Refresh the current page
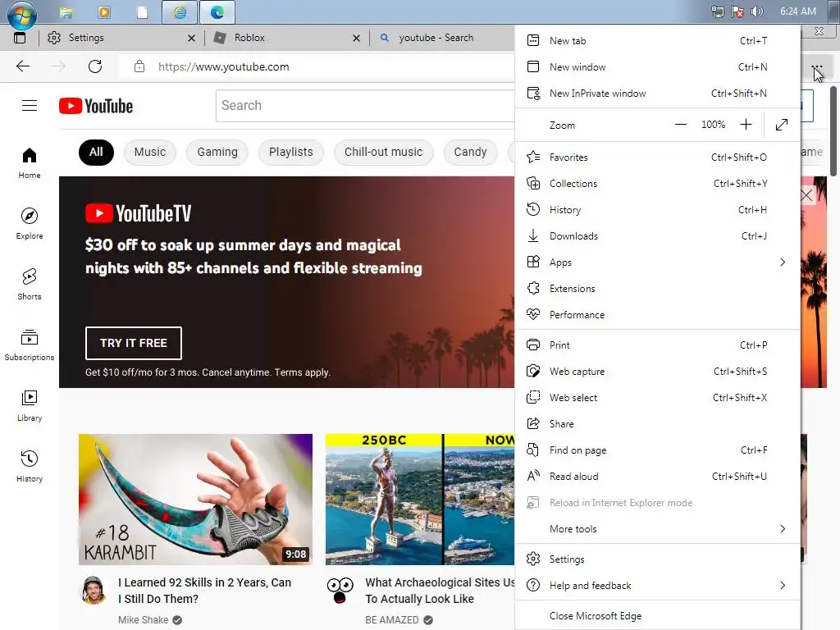Image resolution: width=840 pixels, height=630 pixels. coord(95,66)
